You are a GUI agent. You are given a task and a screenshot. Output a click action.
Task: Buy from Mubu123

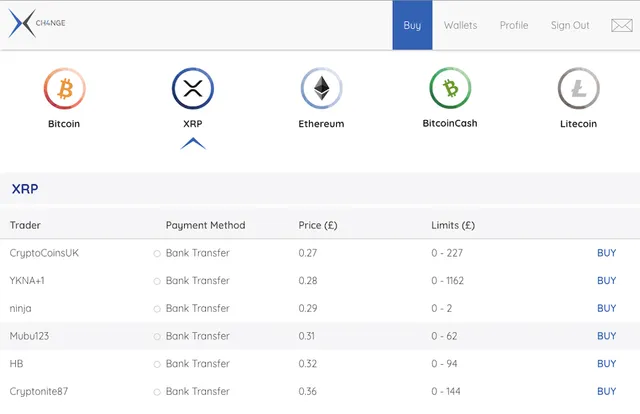point(607,336)
